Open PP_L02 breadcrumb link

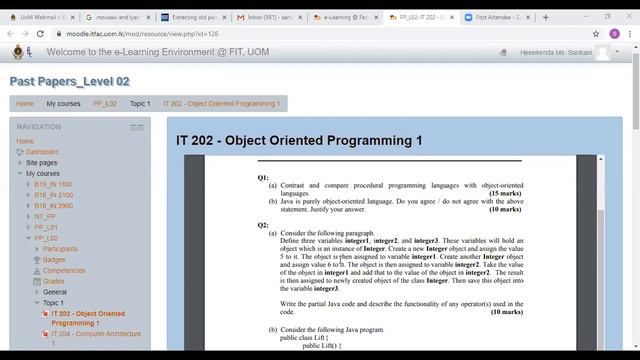pos(105,104)
